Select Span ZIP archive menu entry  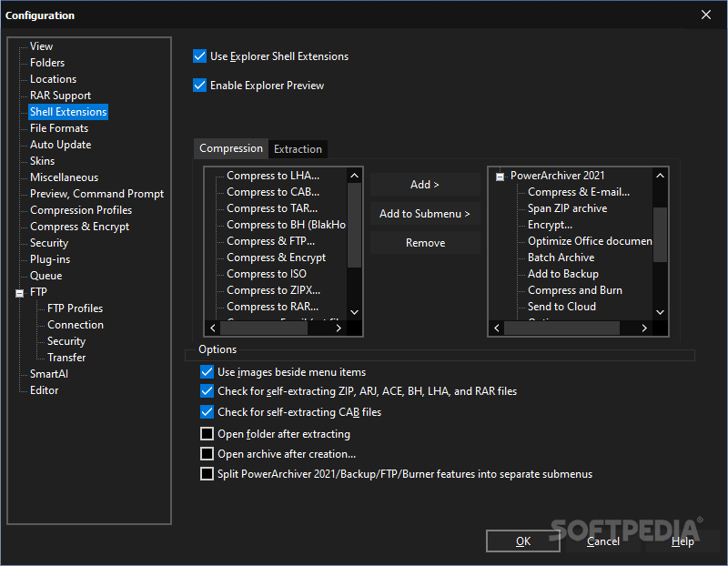coord(567,208)
